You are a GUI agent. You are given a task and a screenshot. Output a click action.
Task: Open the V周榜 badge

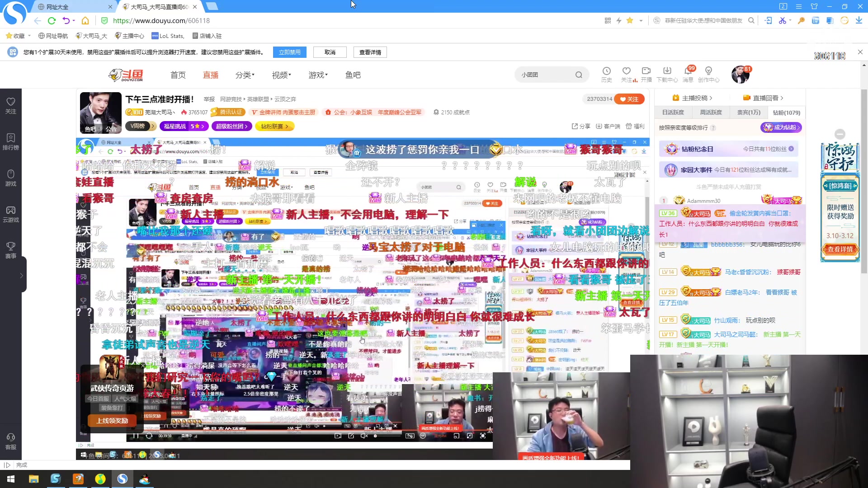pos(141,127)
